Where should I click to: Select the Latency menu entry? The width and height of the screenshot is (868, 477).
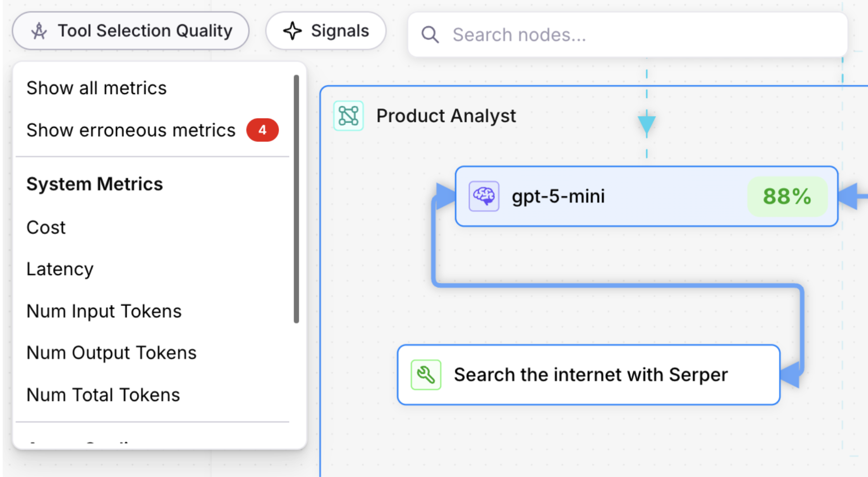click(x=60, y=269)
